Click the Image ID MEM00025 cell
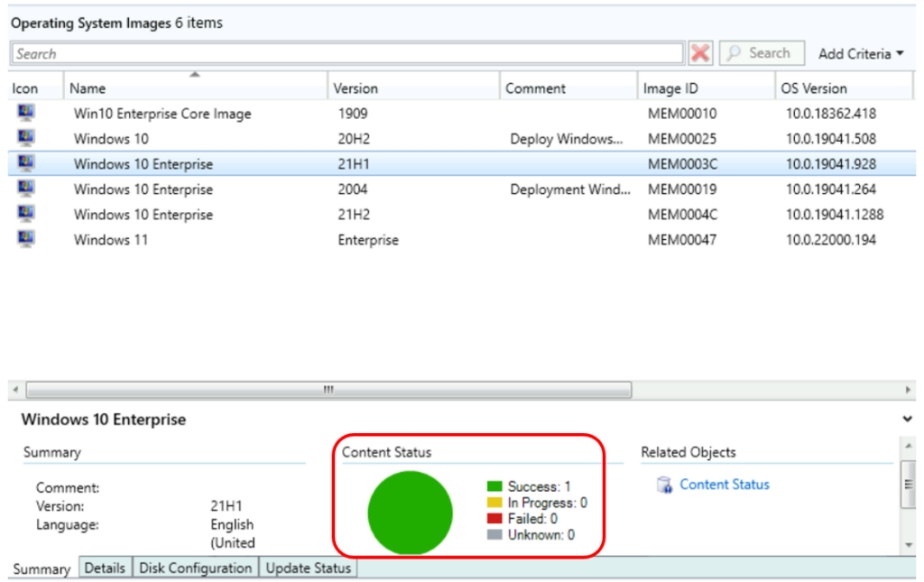Screen dimensions: 924x582 [x=682, y=139]
